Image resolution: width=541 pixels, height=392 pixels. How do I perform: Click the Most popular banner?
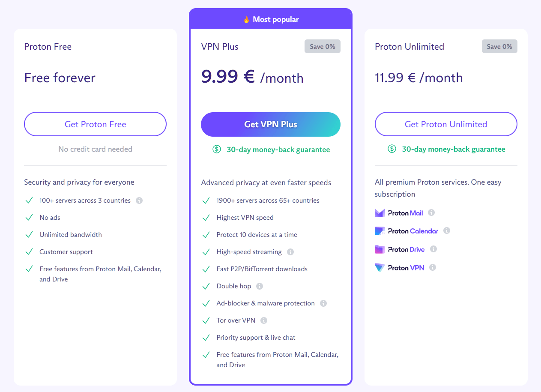(271, 19)
